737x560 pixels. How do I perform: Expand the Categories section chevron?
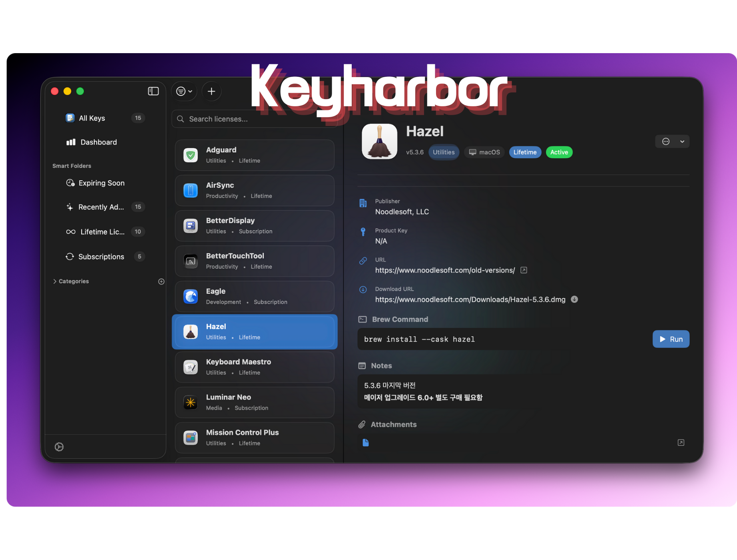pos(55,281)
